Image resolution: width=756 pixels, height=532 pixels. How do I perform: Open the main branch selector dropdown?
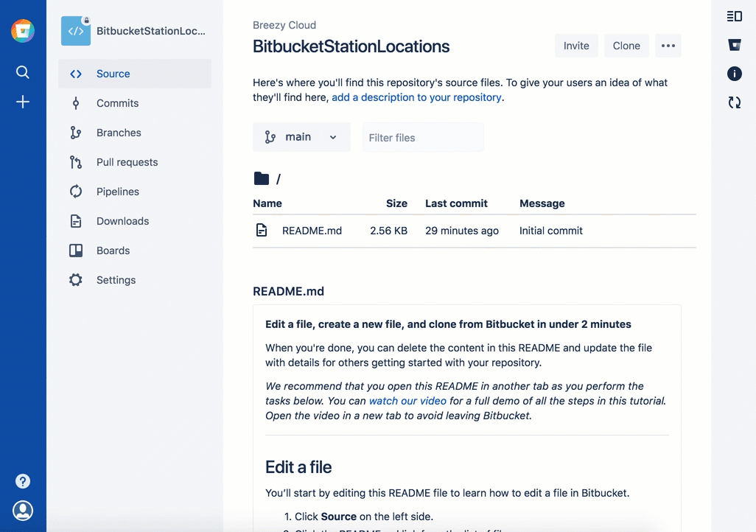pyautogui.click(x=301, y=136)
